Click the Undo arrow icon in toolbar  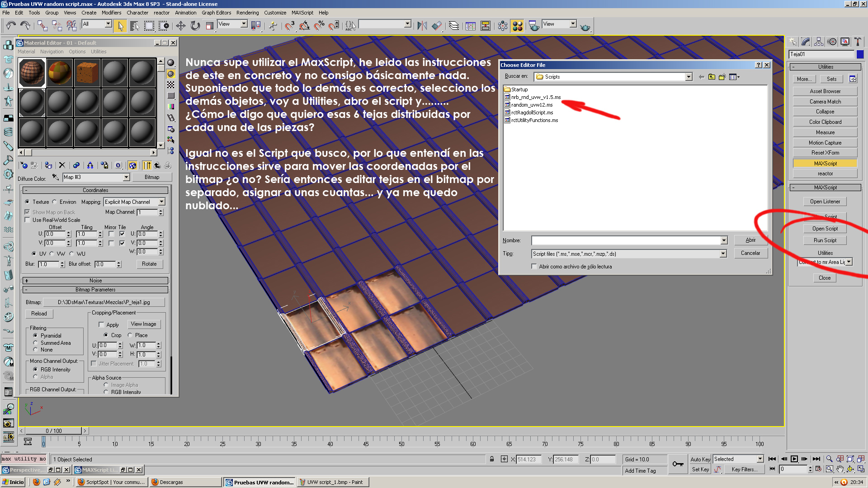tap(11, 26)
